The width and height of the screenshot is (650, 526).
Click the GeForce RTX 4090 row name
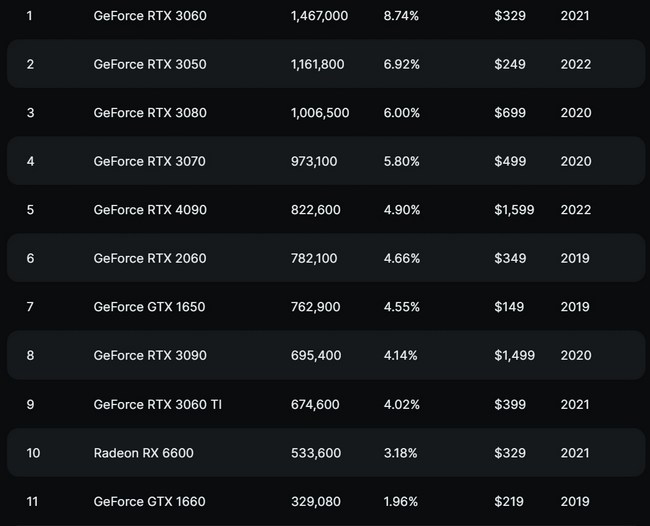tap(150, 210)
